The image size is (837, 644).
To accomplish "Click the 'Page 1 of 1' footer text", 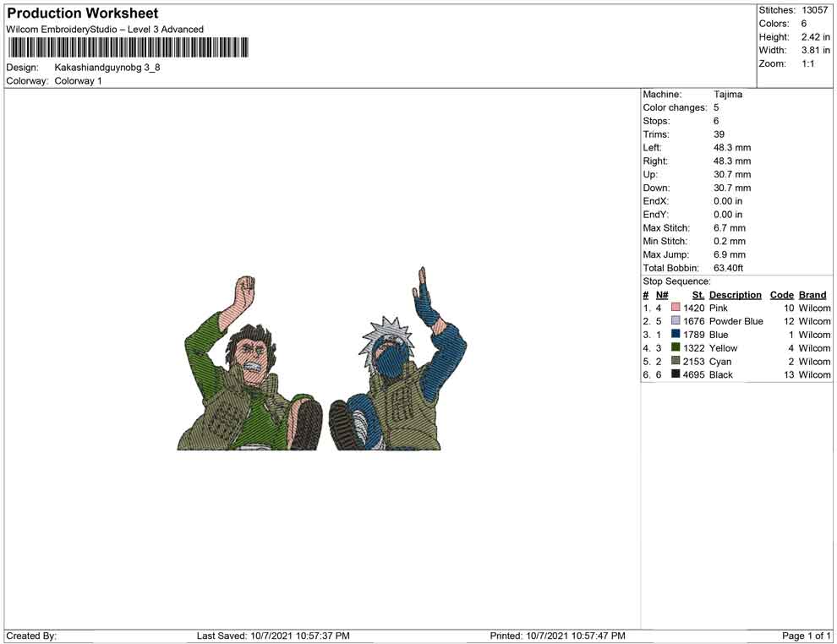I will pos(806,636).
